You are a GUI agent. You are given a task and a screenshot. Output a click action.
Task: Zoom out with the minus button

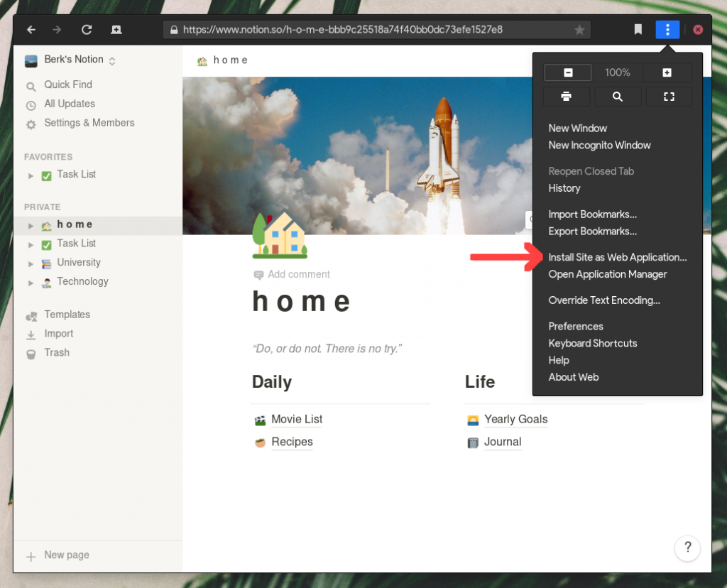point(568,72)
